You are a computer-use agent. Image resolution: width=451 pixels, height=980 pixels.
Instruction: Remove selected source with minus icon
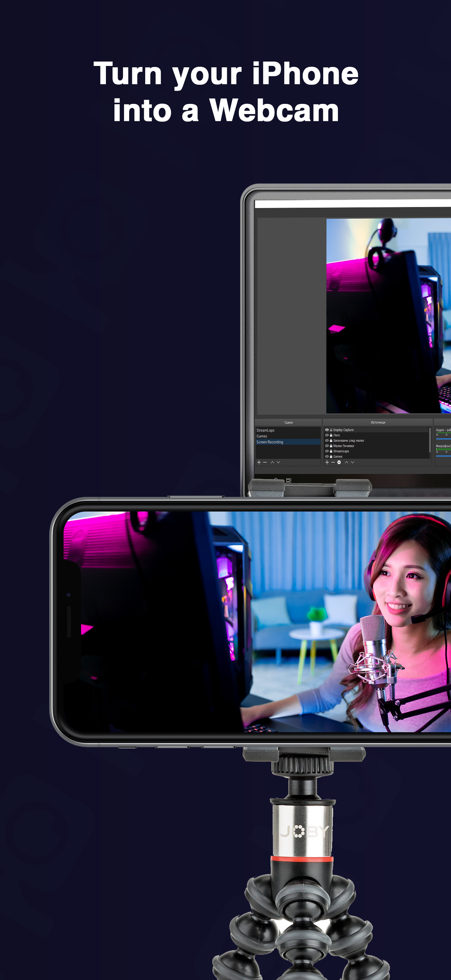pos(333,462)
